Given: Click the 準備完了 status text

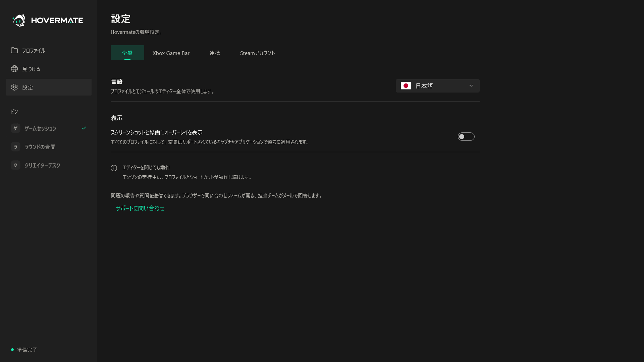Looking at the screenshot, I should pos(27,350).
